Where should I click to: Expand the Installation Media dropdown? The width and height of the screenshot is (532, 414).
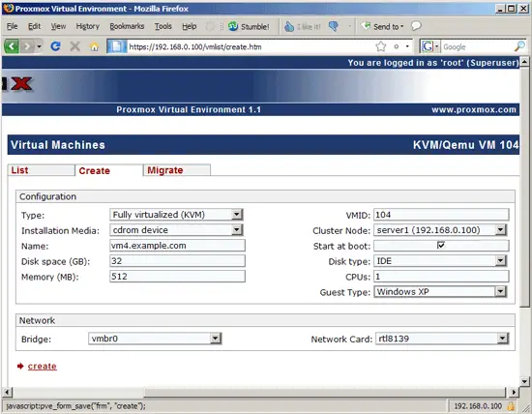click(176, 230)
